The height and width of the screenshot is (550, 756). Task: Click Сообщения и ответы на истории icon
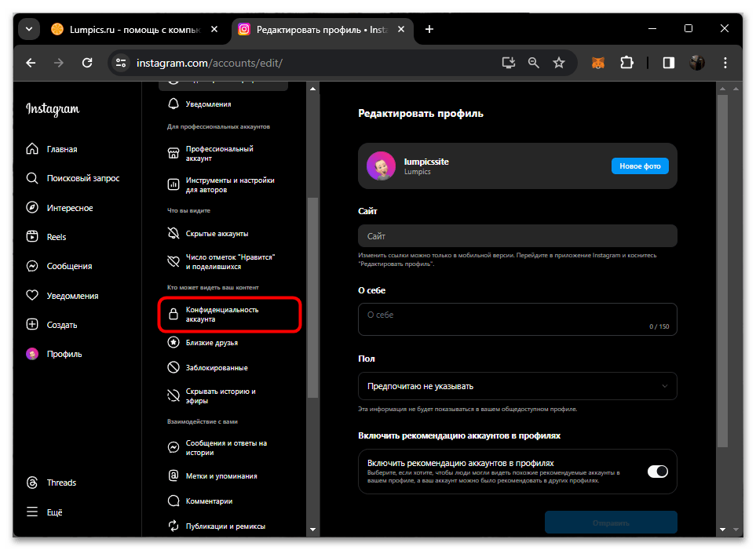(x=173, y=447)
